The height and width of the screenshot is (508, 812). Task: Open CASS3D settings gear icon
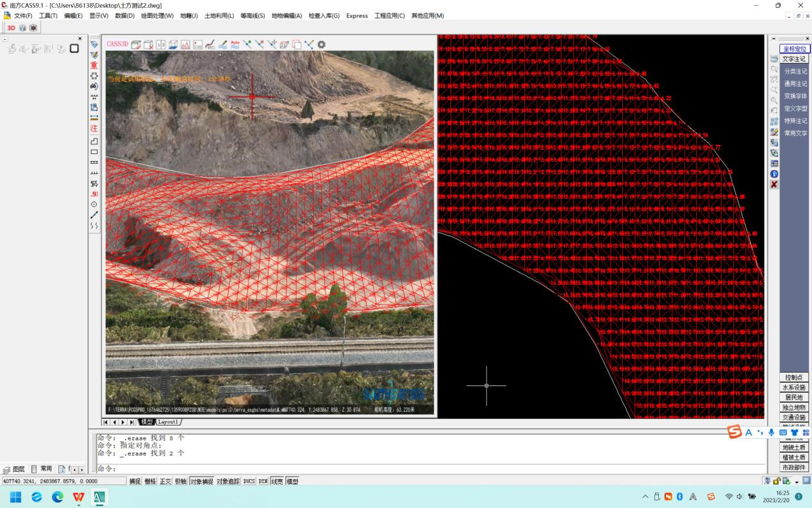pos(321,44)
